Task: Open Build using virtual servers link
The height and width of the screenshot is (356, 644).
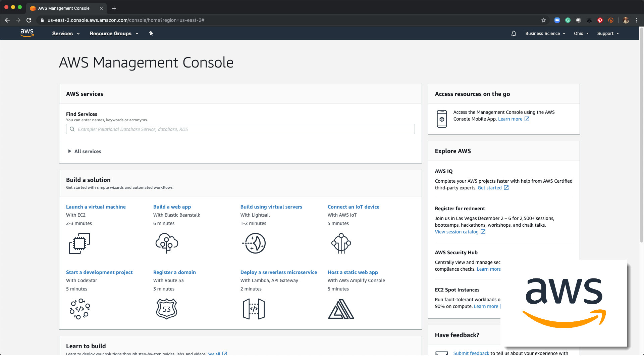Action: [x=271, y=207]
